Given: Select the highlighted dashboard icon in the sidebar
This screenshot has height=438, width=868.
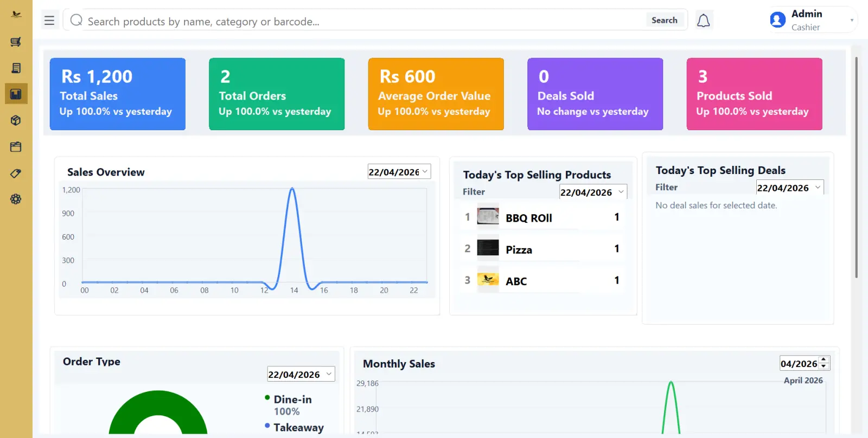Looking at the screenshot, I should (16, 94).
